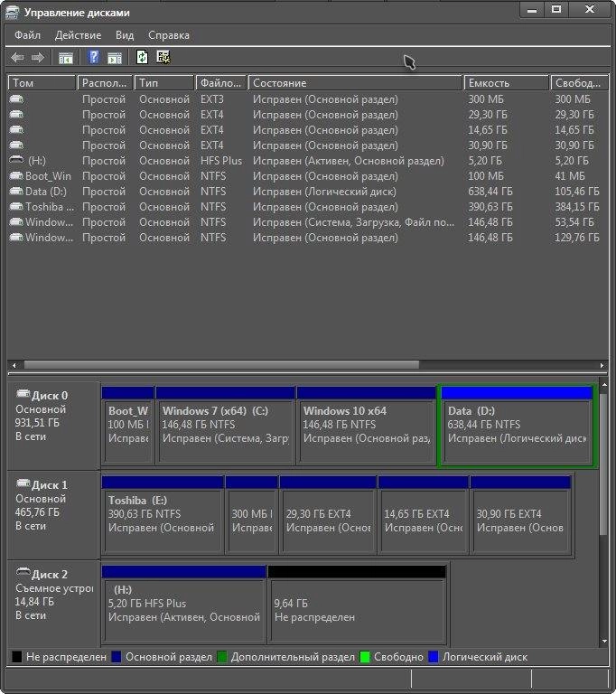Toggle the action pane toolbar icon
The image size is (616, 694).
[x=115, y=58]
